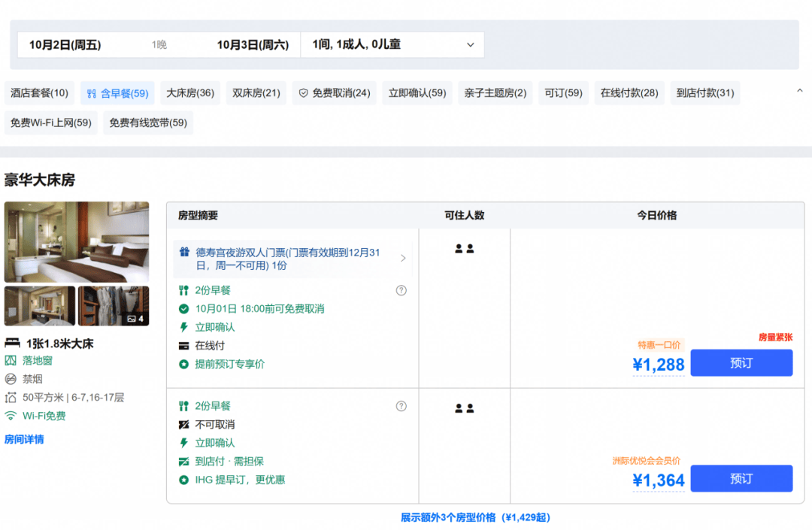The height and width of the screenshot is (530, 812).
Task: Click the star icon beside 提前预订专享价
Action: click(x=184, y=365)
